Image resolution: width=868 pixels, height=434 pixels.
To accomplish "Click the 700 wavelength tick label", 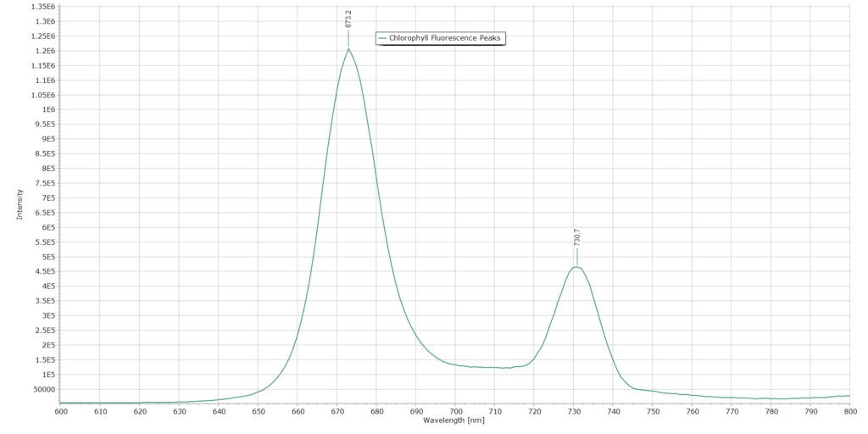I will (455, 412).
